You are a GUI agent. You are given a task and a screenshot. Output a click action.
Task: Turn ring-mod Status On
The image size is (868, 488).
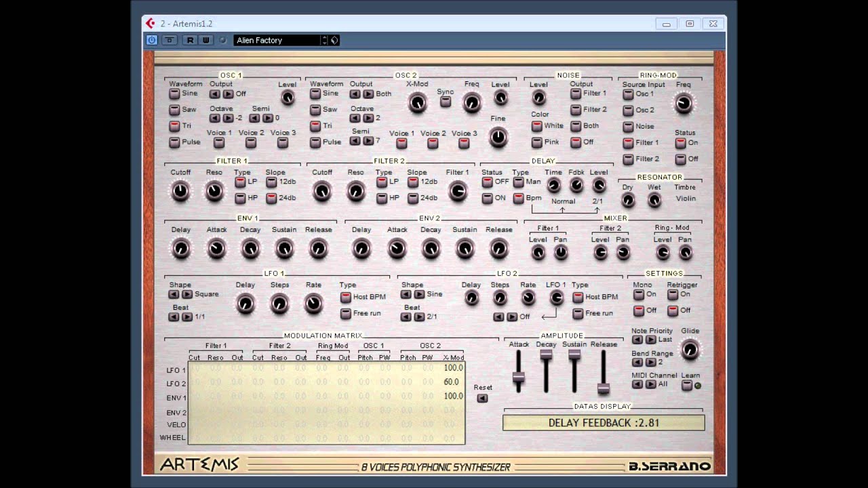(x=680, y=143)
